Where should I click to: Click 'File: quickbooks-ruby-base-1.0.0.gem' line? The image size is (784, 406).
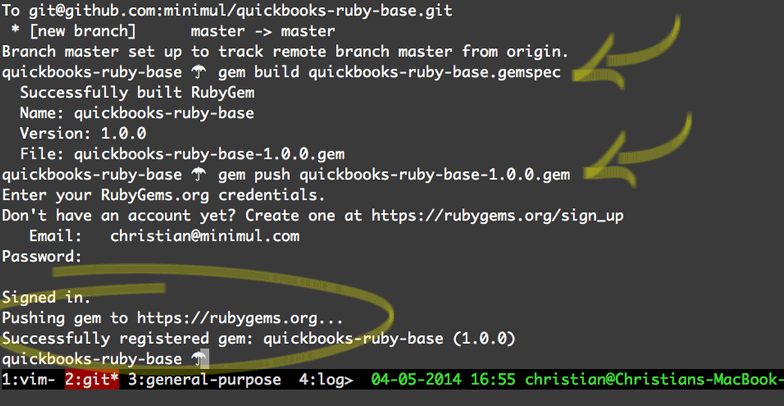pyautogui.click(x=182, y=154)
